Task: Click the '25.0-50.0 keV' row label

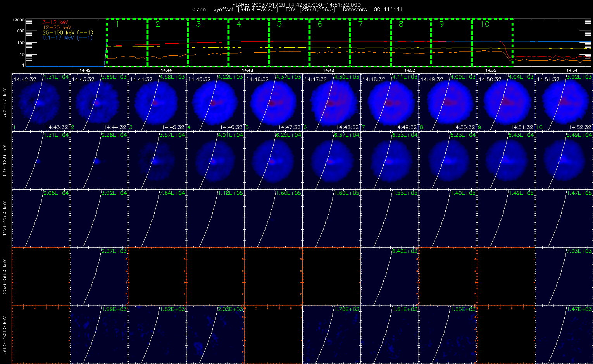Action: [5, 276]
